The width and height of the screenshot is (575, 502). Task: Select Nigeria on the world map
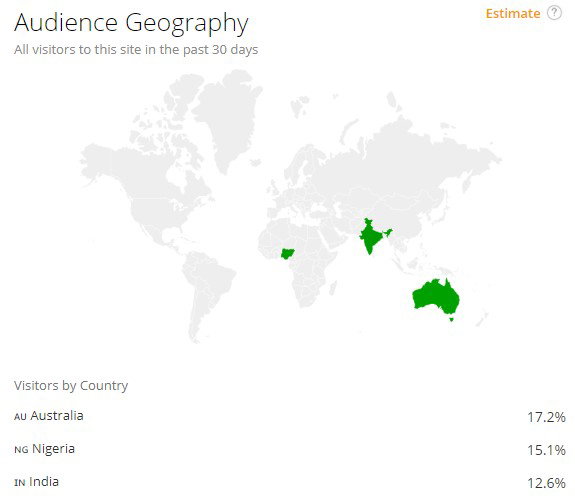pos(288,253)
